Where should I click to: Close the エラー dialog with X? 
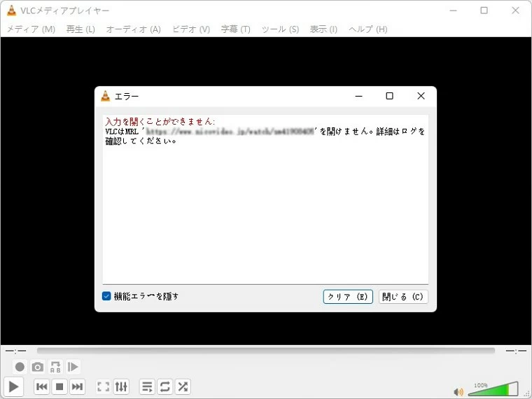[x=421, y=96]
